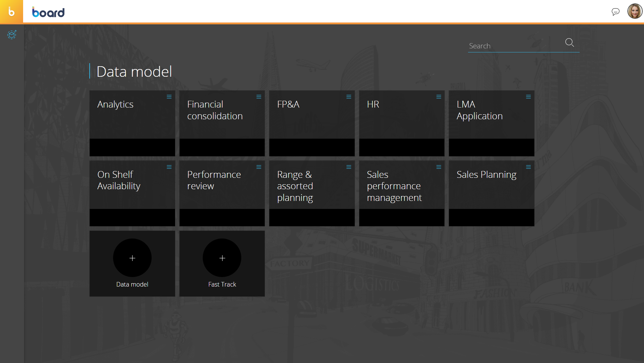Open the Analytics data model tile

tap(132, 123)
